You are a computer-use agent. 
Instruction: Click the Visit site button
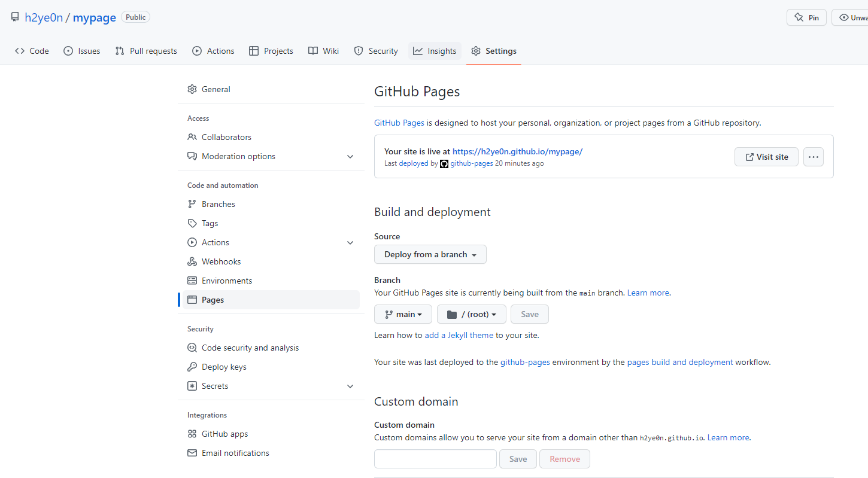(x=766, y=157)
